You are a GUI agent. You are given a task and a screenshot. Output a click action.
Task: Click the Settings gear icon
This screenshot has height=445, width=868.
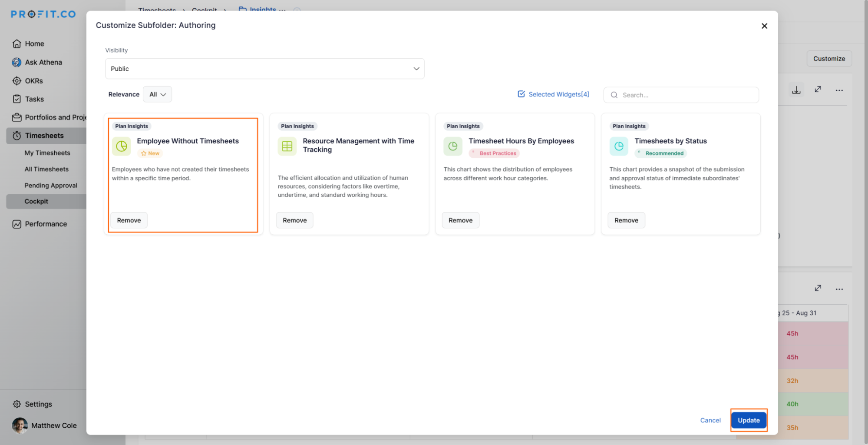tap(17, 404)
